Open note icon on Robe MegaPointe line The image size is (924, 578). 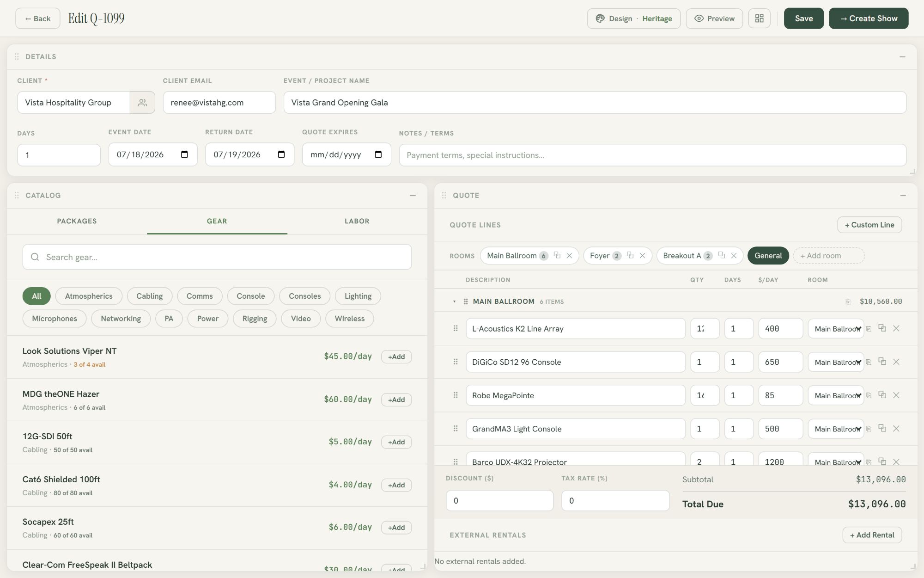(x=869, y=395)
